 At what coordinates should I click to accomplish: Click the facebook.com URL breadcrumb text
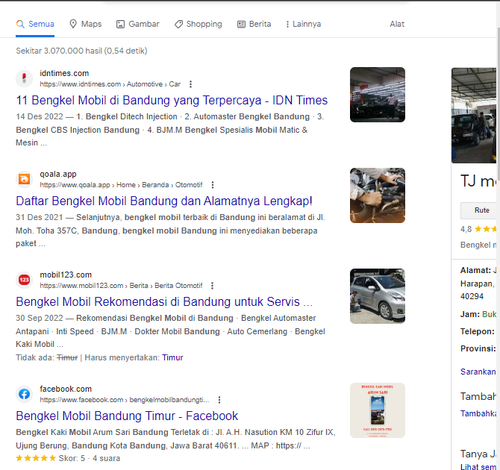(x=124, y=400)
